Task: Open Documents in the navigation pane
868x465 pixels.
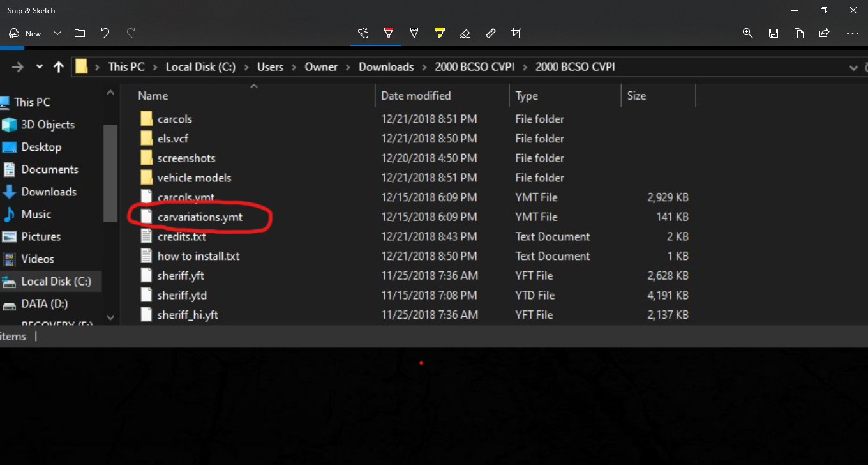Action: pyautogui.click(x=51, y=169)
